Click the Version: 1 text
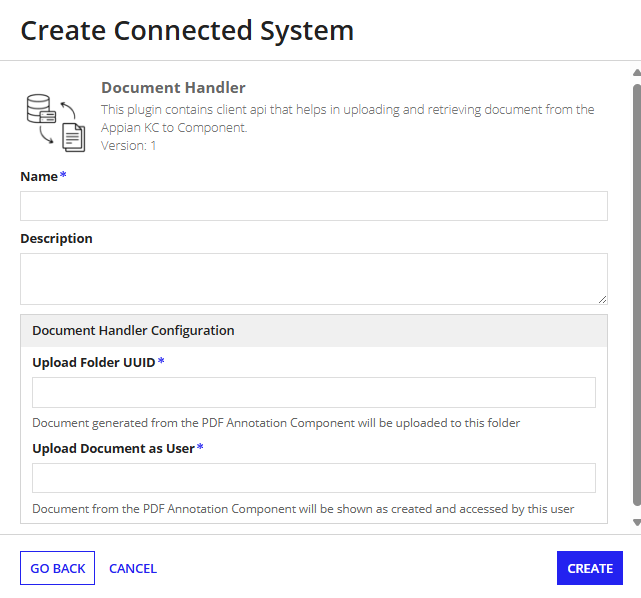The image size is (641, 598). [x=129, y=145]
